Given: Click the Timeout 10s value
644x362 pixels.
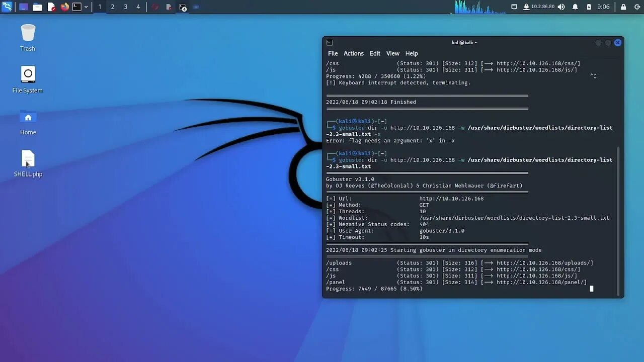Looking at the screenshot, I should (x=424, y=237).
